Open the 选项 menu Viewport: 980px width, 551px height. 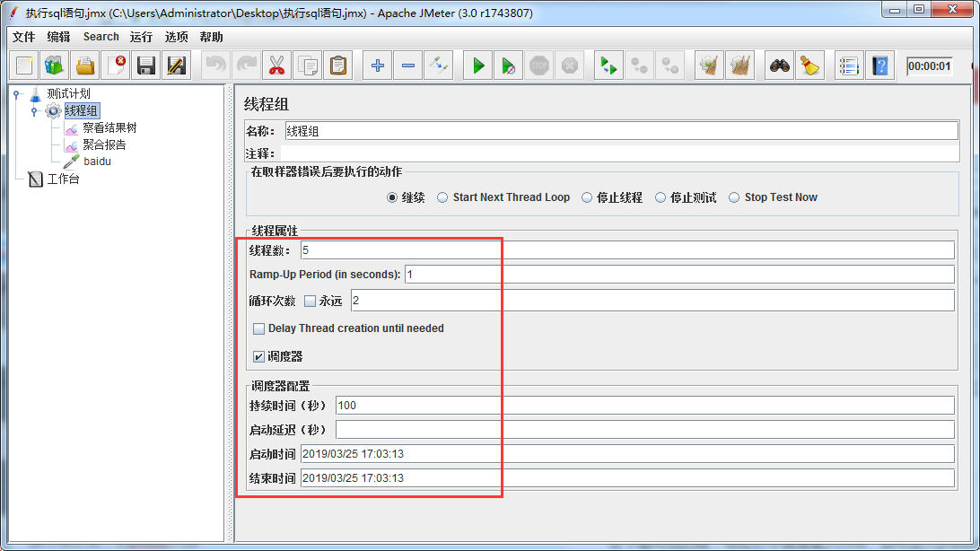[176, 37]
